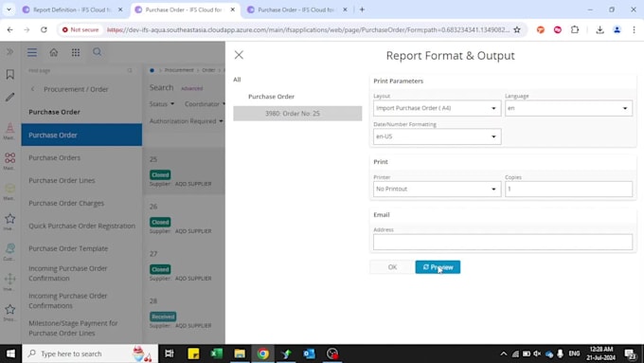
Task: Reload the browser page
Action: point(44,29)
